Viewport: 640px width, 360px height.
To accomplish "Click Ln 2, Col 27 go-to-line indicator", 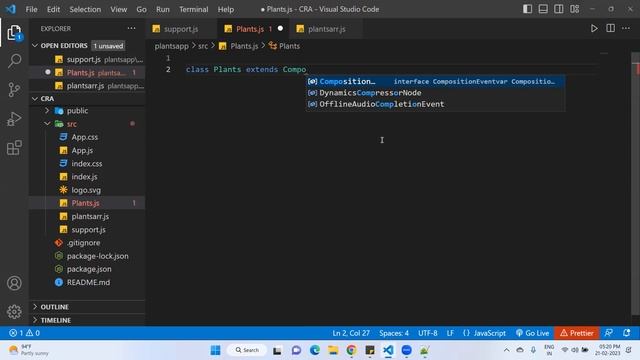I will point(351,333).
